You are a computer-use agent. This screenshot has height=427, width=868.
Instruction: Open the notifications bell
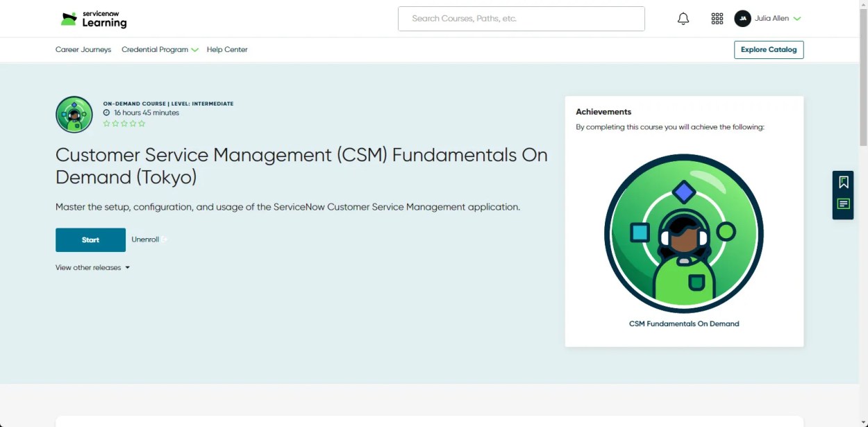pos(683,19)
